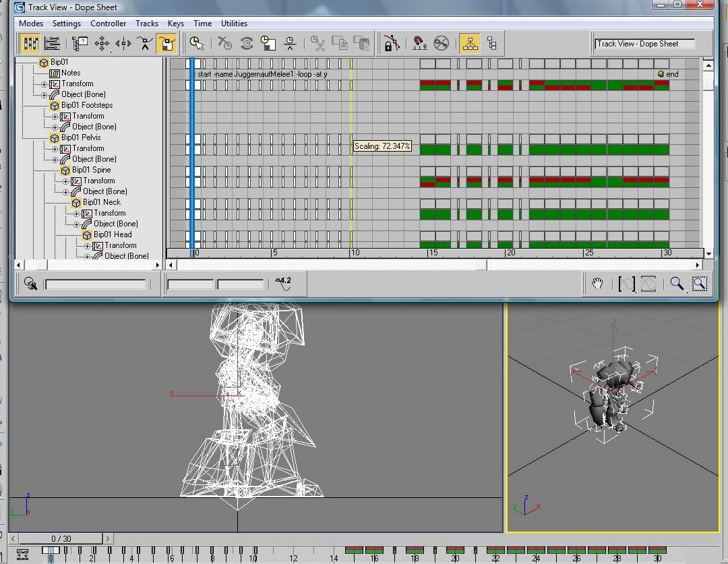Open the Utilities menu
This screenshot has height=564, width=728.
tap(234, 23)
